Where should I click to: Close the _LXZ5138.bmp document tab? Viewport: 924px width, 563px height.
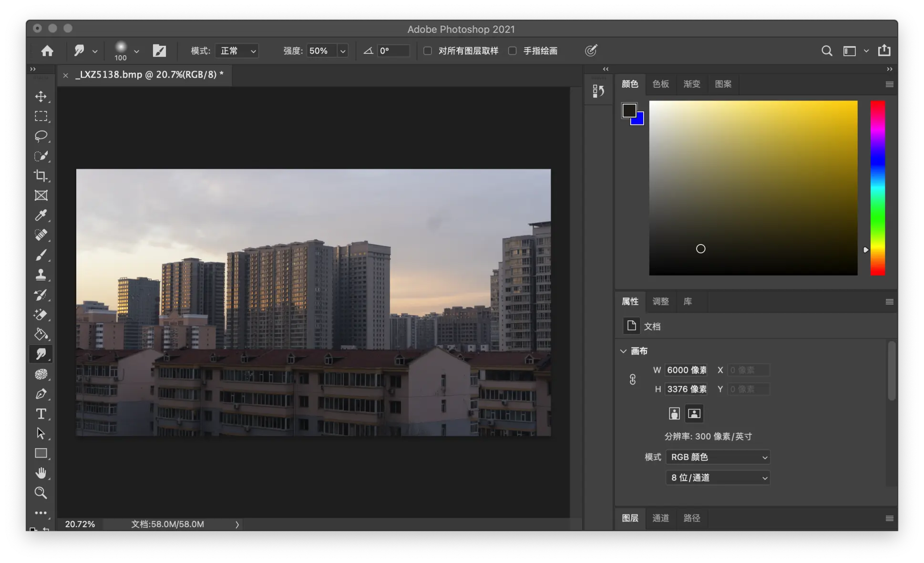pyautogui.click(x=66, y=75)
